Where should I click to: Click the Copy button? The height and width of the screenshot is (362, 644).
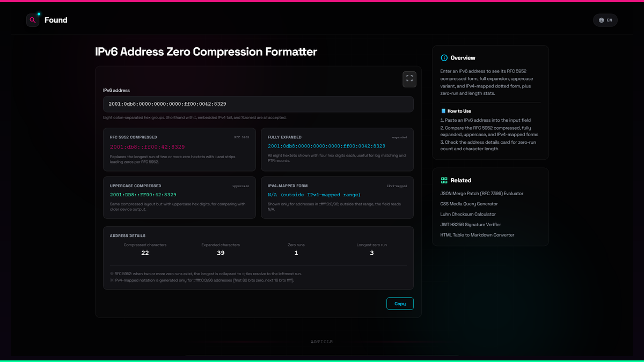tap(400, 304)
